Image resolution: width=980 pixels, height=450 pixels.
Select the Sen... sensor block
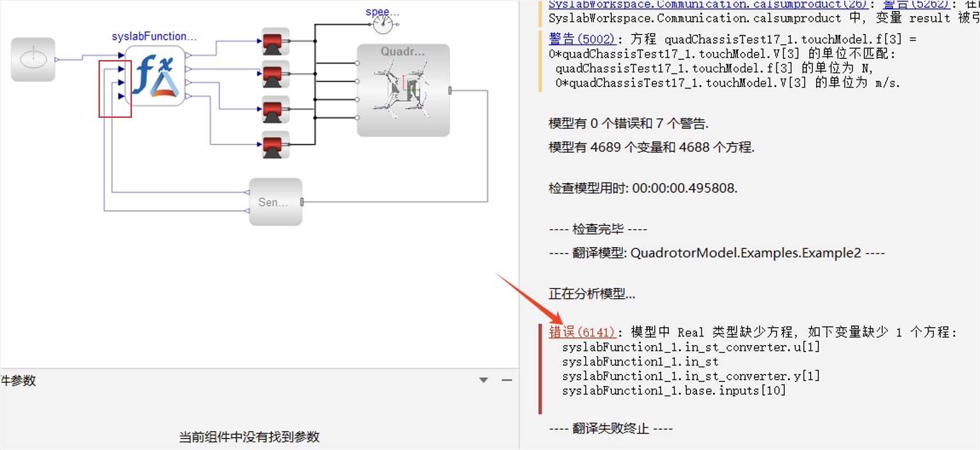click(x=275, y=202)
